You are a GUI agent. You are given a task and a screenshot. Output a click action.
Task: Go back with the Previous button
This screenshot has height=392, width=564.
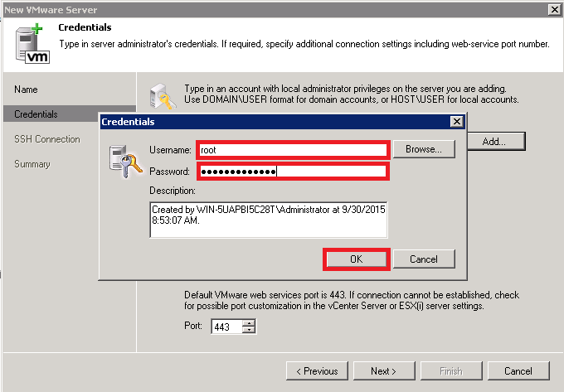[317, 370]
